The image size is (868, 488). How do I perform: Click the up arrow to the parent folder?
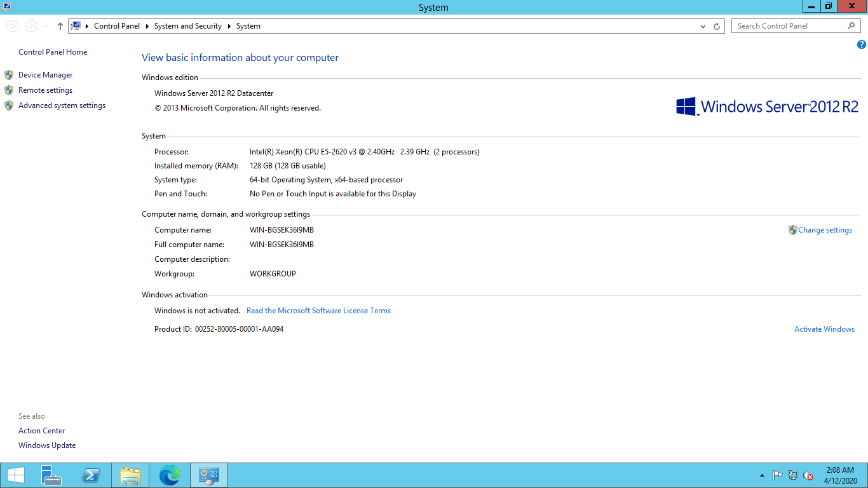(x=60, y=26)
